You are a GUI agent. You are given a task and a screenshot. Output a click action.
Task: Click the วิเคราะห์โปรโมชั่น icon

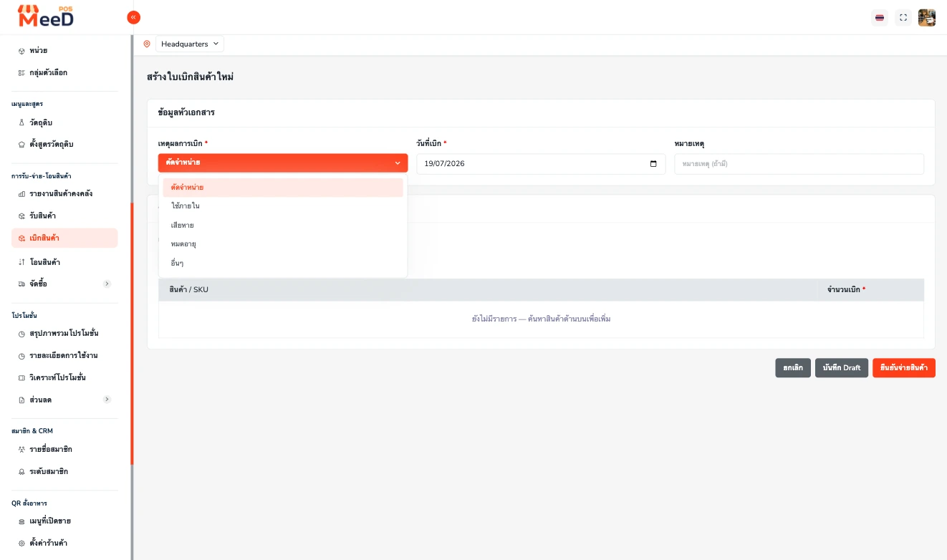21,377
